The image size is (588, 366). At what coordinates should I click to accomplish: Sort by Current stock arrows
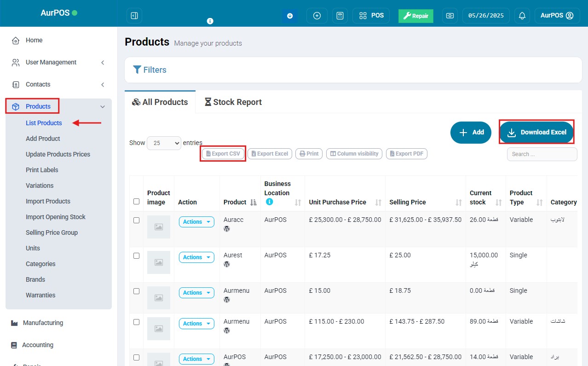(x=499, y=202)
